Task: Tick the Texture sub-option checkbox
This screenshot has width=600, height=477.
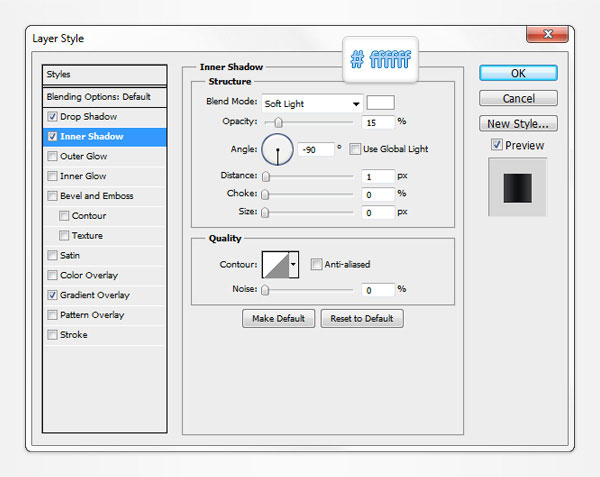Action: coord(64,236)
